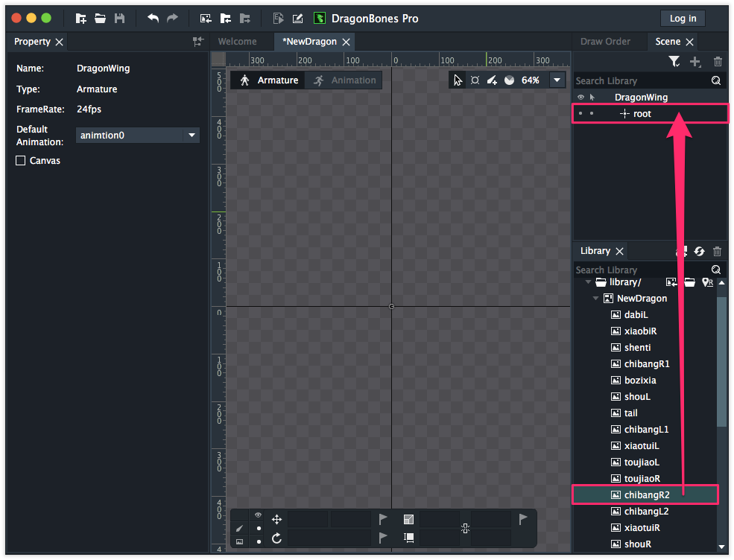
Task: Open project folder icon in toolbar
Action: (x=100, y=19)
